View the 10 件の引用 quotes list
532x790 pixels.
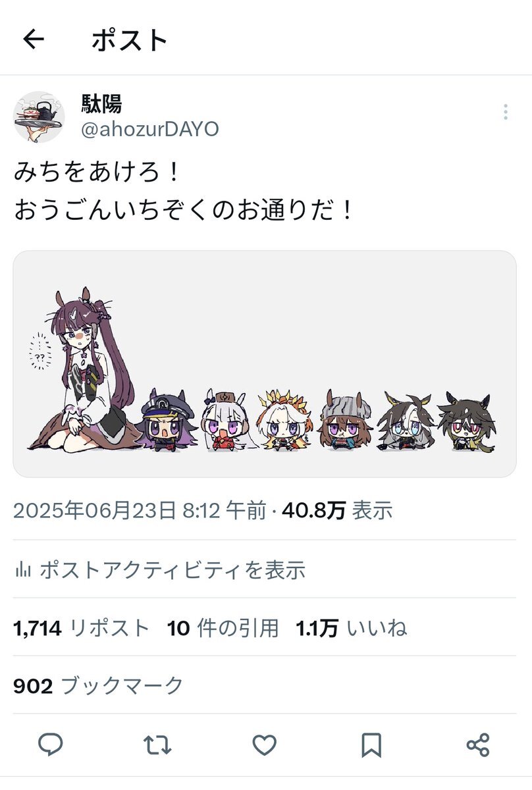pyautogui.click(x=223, y=628)
